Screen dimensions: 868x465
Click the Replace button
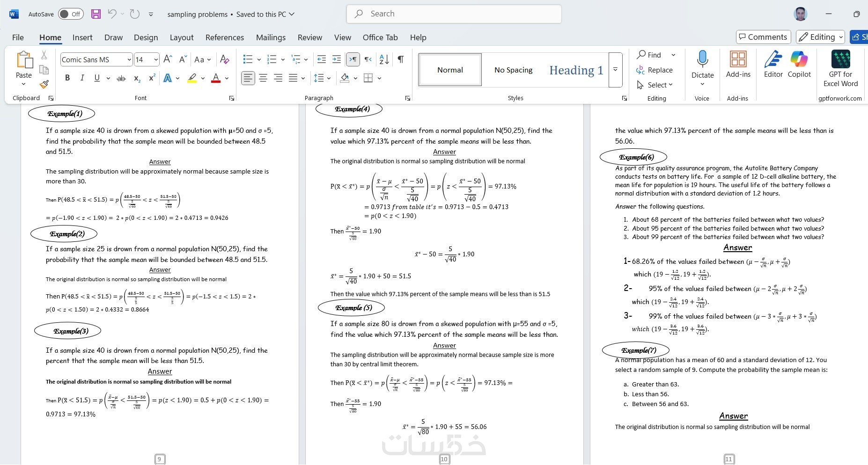(x=655, y=70)
